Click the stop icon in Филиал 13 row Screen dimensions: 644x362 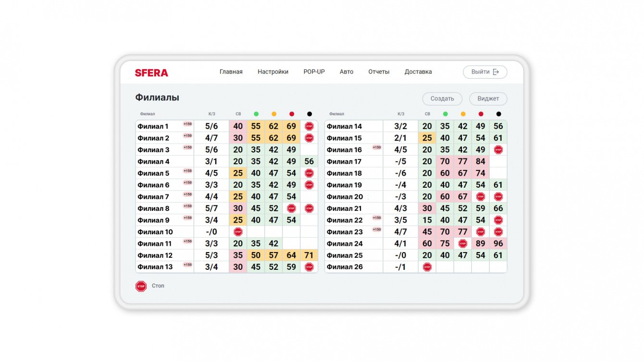tap(309, 267)
